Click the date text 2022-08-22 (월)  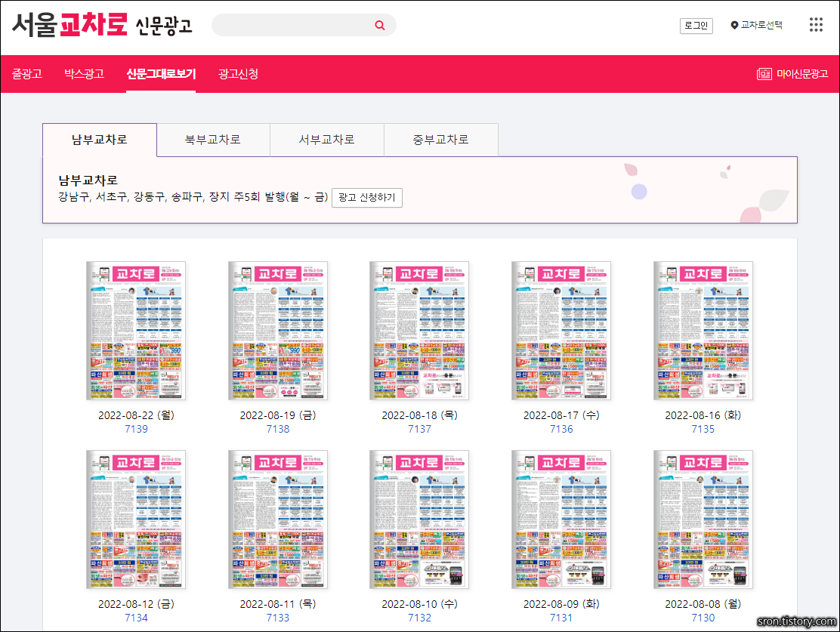[136, 415]
